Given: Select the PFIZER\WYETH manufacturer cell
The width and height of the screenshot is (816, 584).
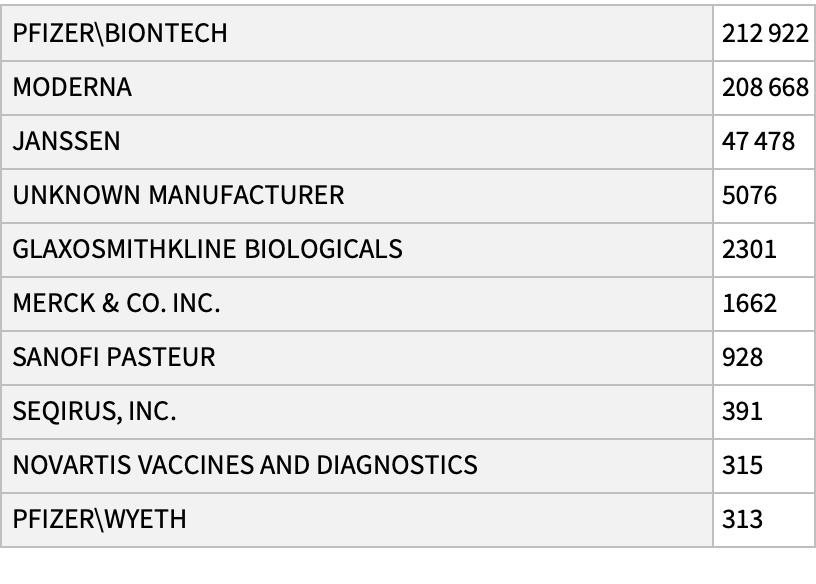Looking at the screenshot, I should (x=99, y=519).
